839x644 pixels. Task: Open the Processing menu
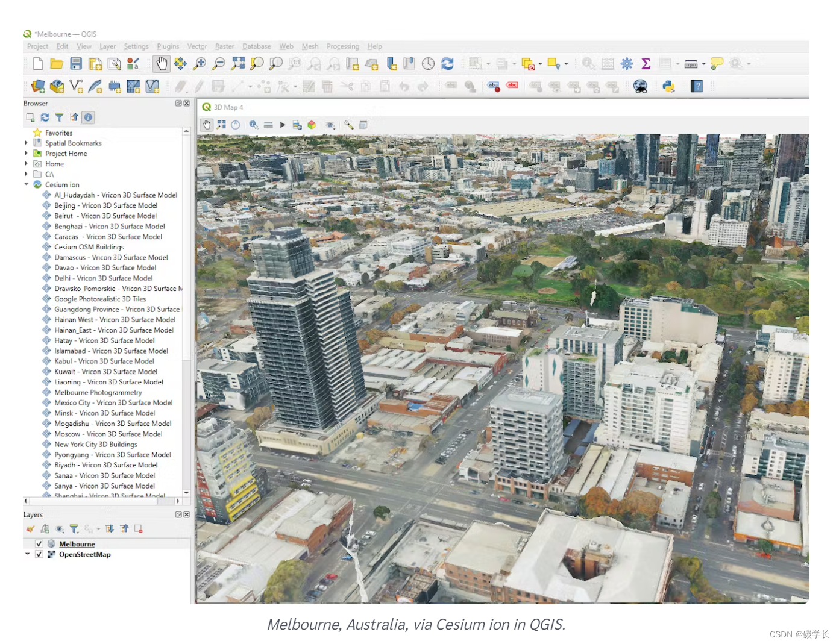342,46
